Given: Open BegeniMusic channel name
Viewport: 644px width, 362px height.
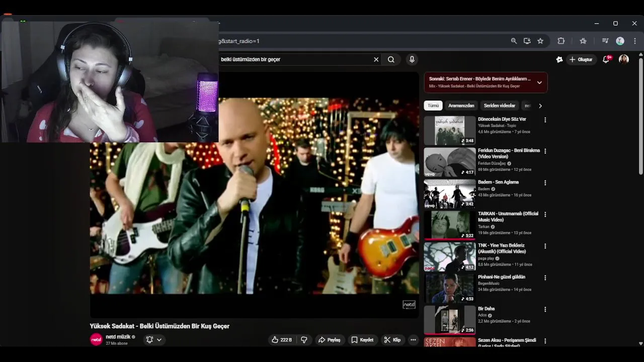Looking at the screenshot, I should 490,284.
